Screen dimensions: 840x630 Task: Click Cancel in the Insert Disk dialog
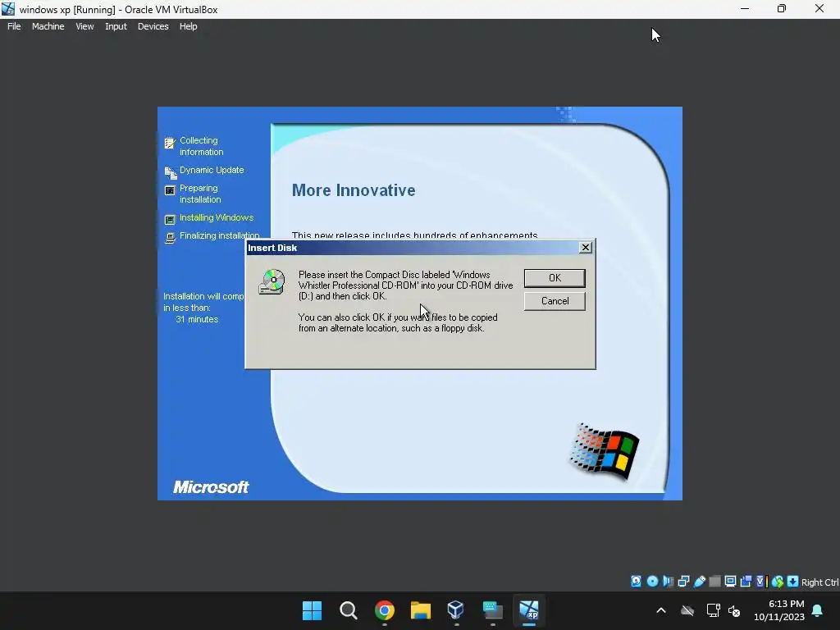[555, 301]
